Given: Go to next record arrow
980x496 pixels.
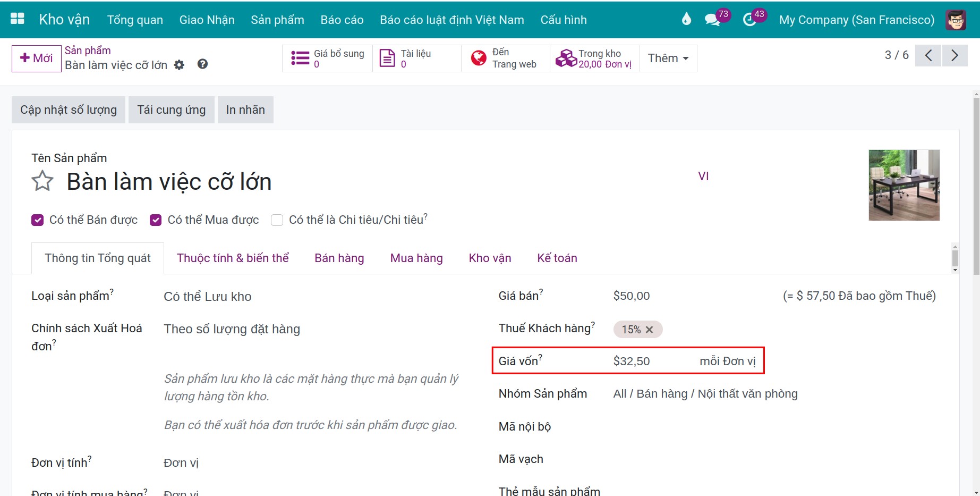Looking at the screenshot, I should point(955,55).
